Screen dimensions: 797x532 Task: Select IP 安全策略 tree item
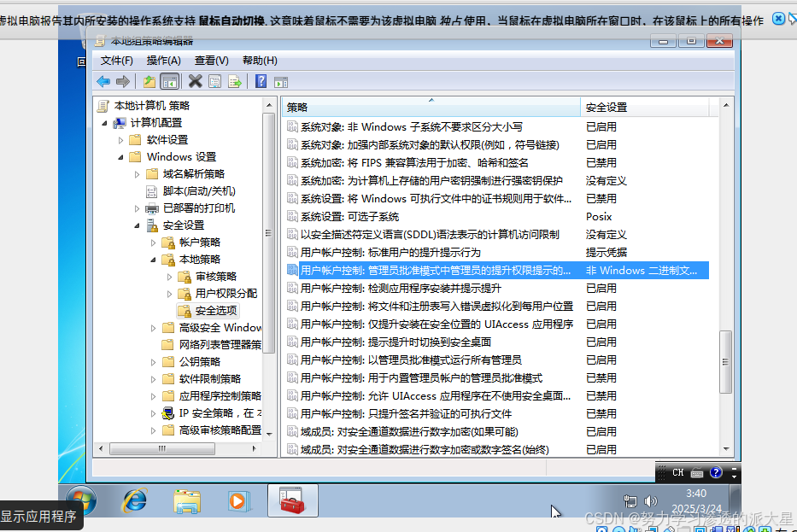point(220,413)
